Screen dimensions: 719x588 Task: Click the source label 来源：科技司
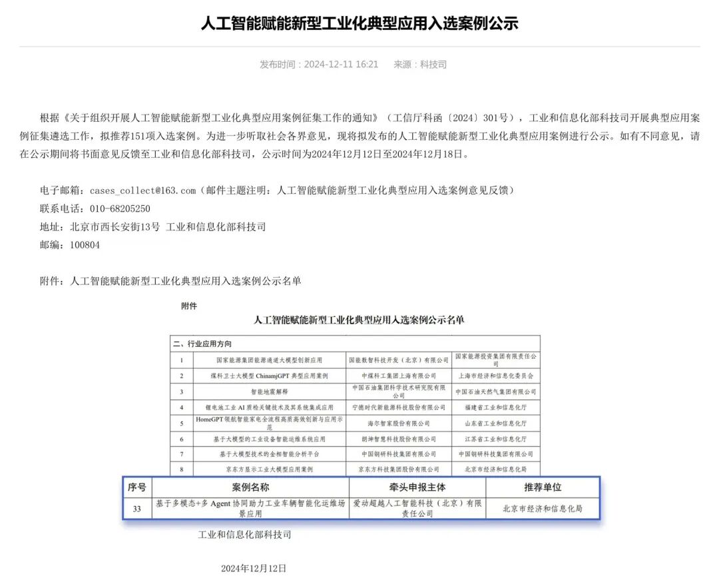tap(420, 64)
